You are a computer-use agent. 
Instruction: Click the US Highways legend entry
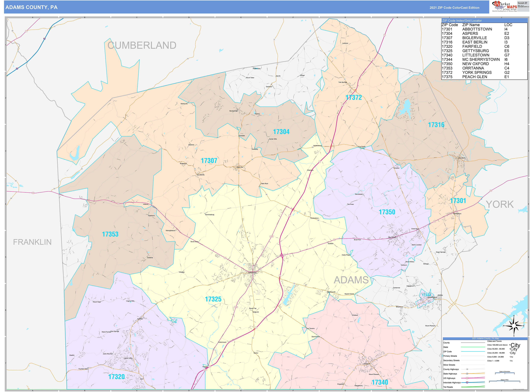[x=464, y=378]
